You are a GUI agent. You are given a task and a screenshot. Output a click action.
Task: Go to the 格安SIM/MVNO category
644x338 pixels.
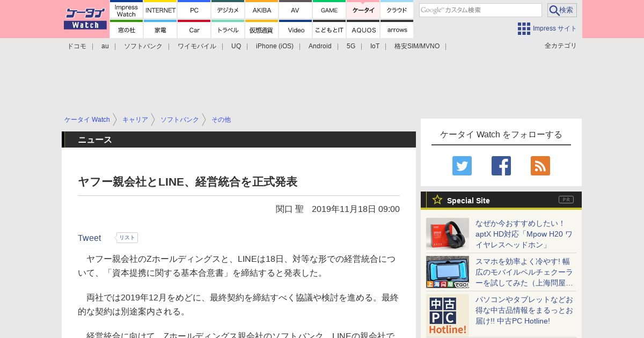point(417,46)
